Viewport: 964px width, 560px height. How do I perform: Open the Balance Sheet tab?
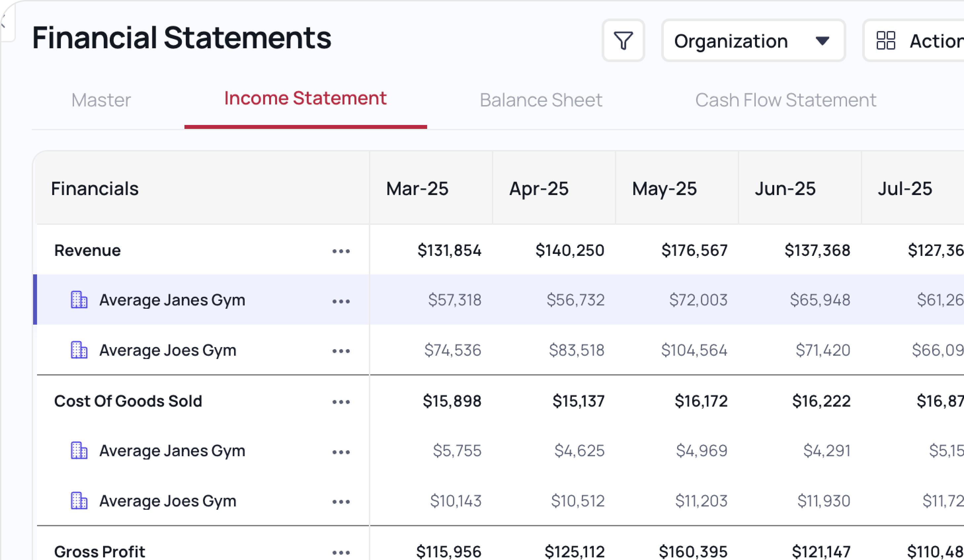click(541, 100)
